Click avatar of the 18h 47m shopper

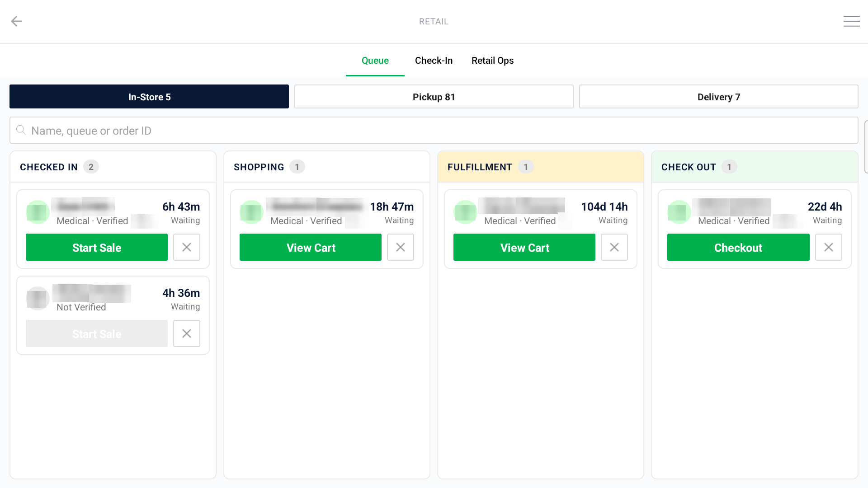251,212
